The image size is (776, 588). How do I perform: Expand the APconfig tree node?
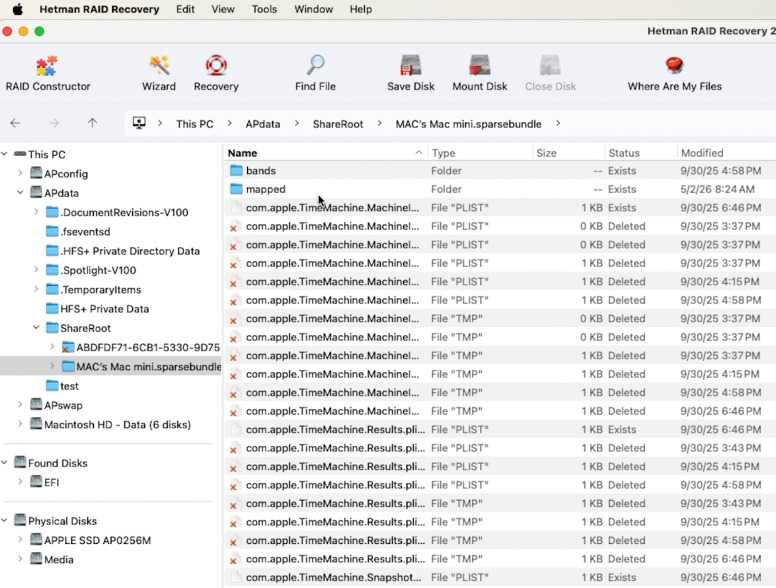(20, 173)
